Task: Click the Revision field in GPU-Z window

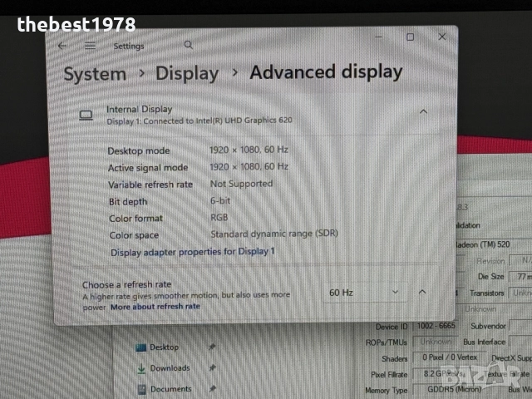Action: point(520,260)
